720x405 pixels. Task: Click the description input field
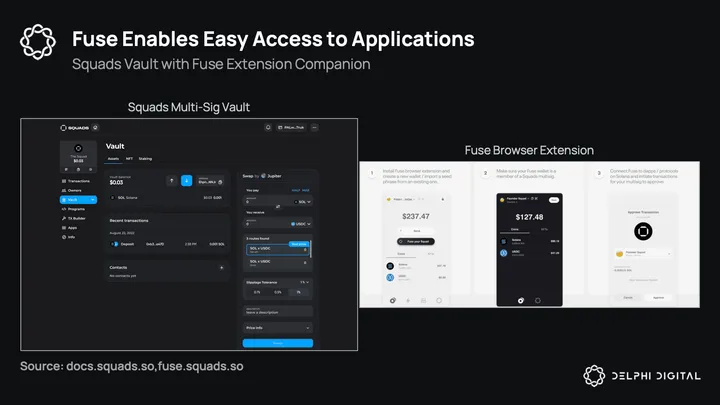click(278, 311)
